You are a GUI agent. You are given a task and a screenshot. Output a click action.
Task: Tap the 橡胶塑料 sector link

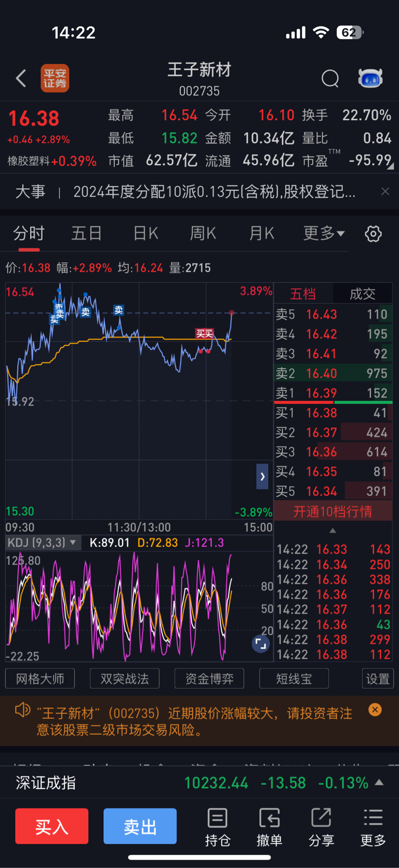point(28,161)
